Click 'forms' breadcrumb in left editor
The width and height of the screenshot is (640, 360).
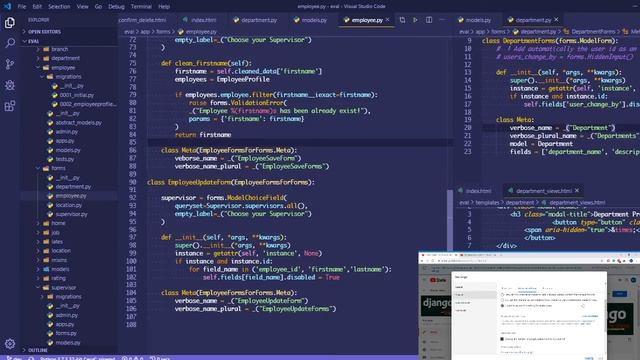click(163, 31)
